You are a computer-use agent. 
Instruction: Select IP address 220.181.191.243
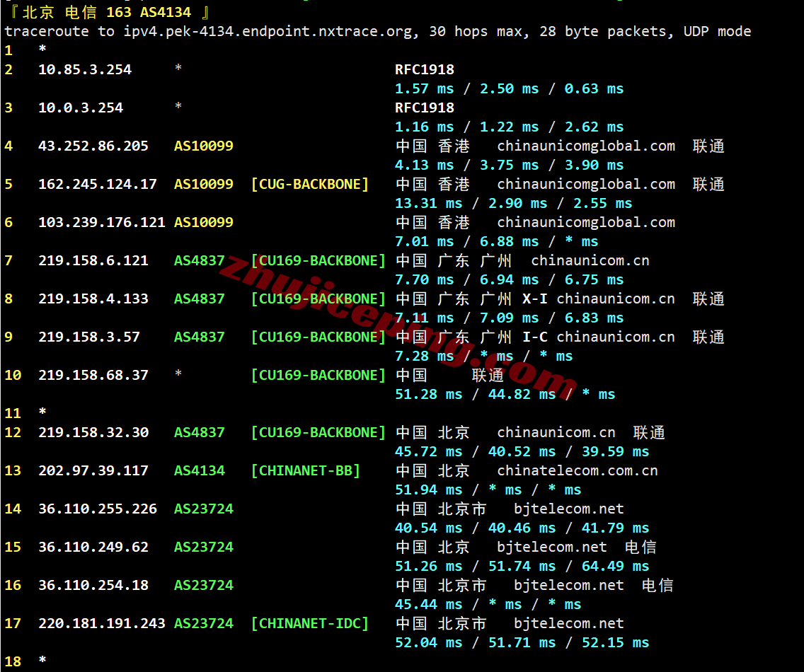(x=102, y=623)
